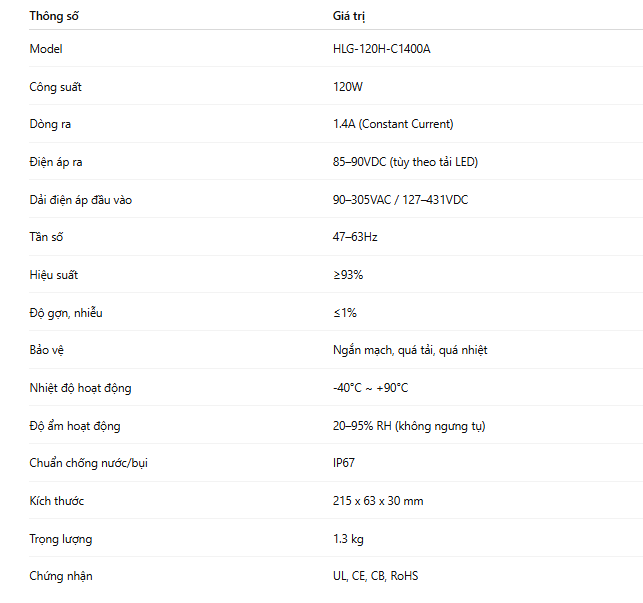This screenshot has height=603, width=643.
Task: Click the '-40°C ~ +90°C' temperature value
Action: coord(371,388)
